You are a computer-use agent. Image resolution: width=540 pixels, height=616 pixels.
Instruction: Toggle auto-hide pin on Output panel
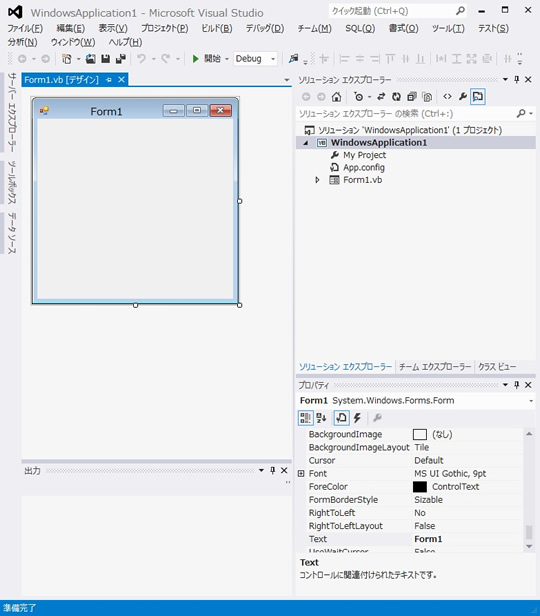(x=273, y=470)
